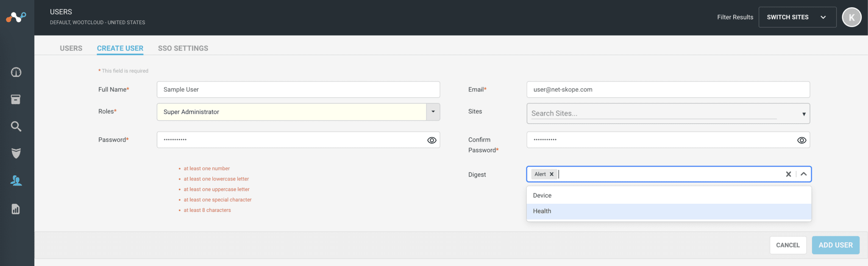Clear all Digest selections
Screen dimensions: 868x266
point(788,174)
